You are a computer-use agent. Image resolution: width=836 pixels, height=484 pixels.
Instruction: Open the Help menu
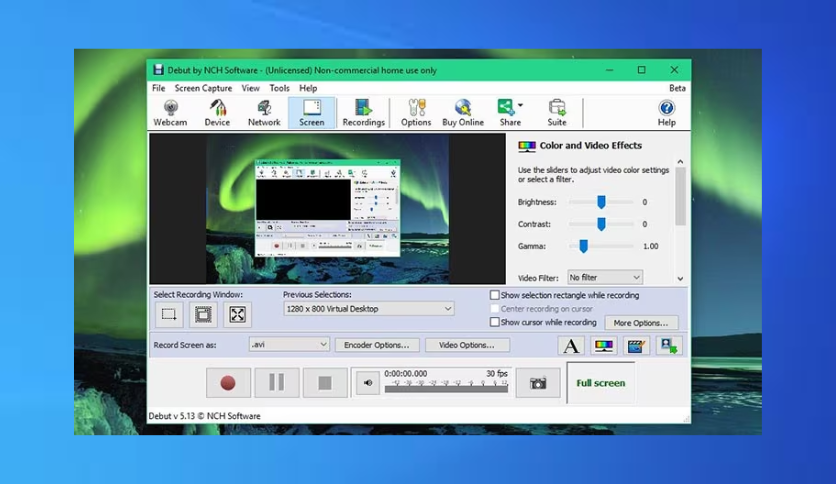(308, 88)
